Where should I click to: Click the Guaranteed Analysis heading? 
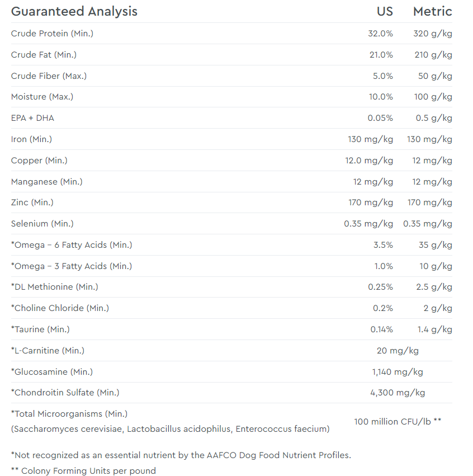[x=74, y=11]
